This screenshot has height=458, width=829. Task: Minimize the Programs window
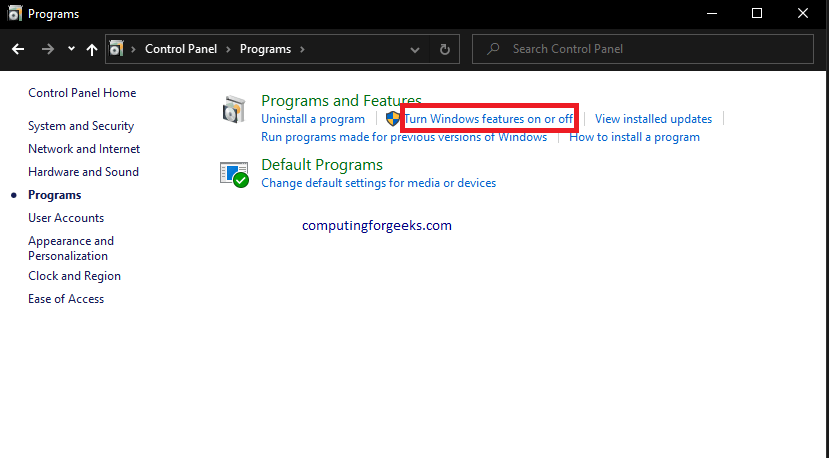point(712,13)
